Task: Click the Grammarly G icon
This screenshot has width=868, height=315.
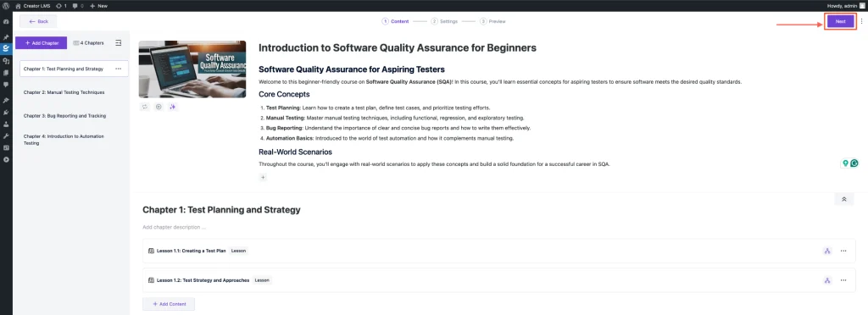Action: [854, 163]
